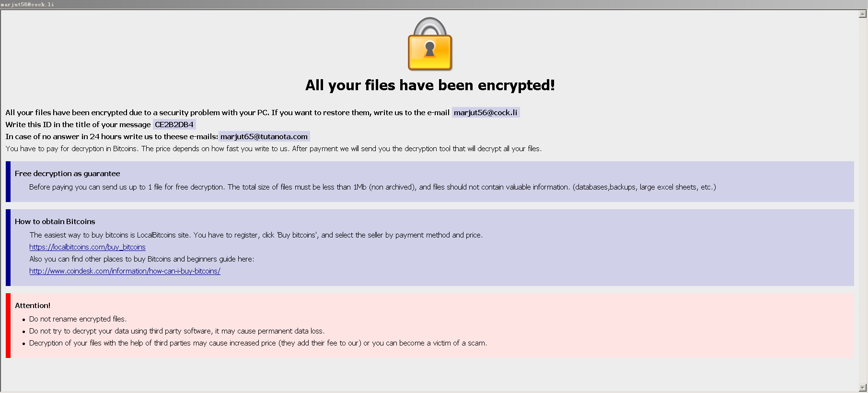Open the localbitcoins.com buy_bitcoins link

click(x=87, y=247)
